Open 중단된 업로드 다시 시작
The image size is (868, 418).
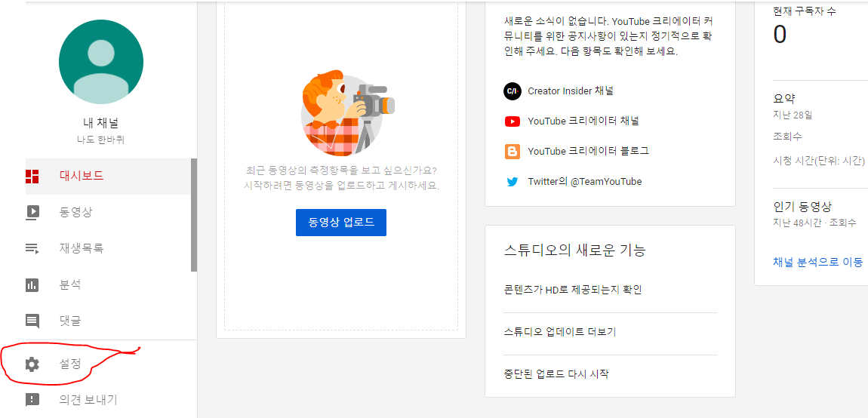556,374
